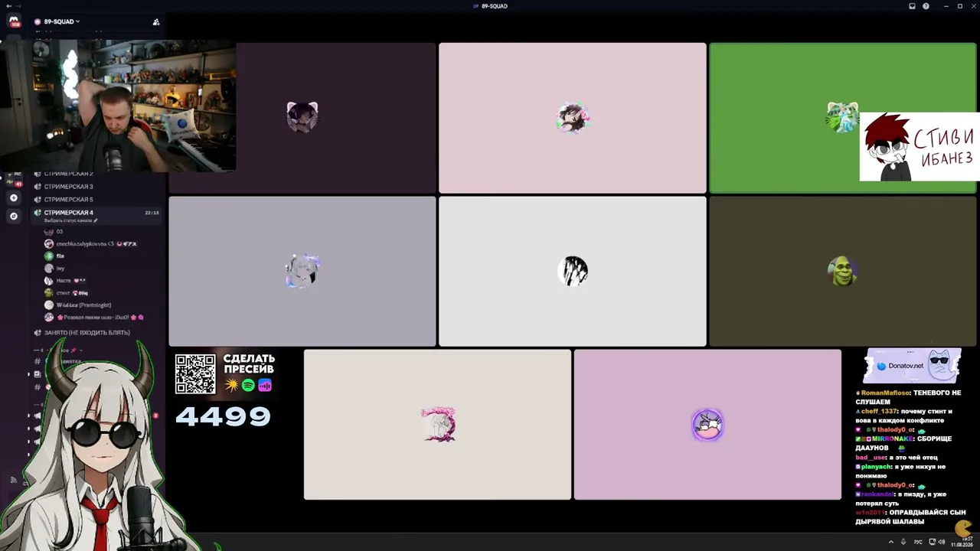
Task: Click the Spotify icon under СДЕЛАТЬ ПРЕСЕЙВ
Action: click(248, 386)
